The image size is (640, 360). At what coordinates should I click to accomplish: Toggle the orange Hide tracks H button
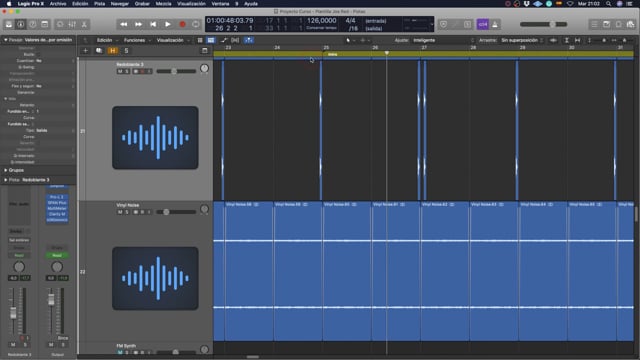pyautogui.click(x=113, y=51)
